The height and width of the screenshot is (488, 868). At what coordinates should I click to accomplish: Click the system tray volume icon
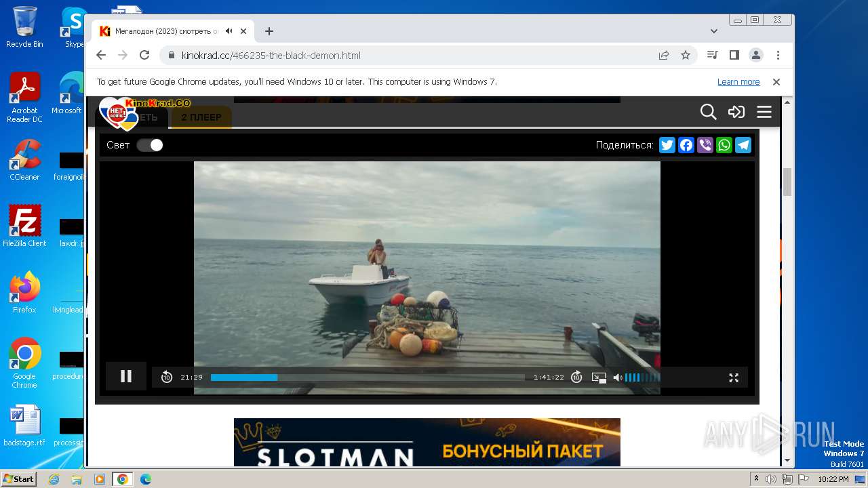pyautogui.click(x=771, y=479)
